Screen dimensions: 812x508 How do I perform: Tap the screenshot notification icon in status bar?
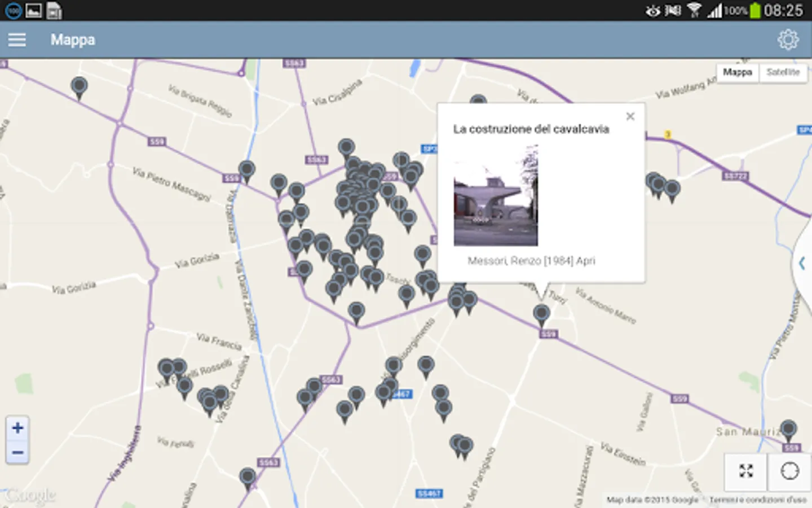(34, 10)
